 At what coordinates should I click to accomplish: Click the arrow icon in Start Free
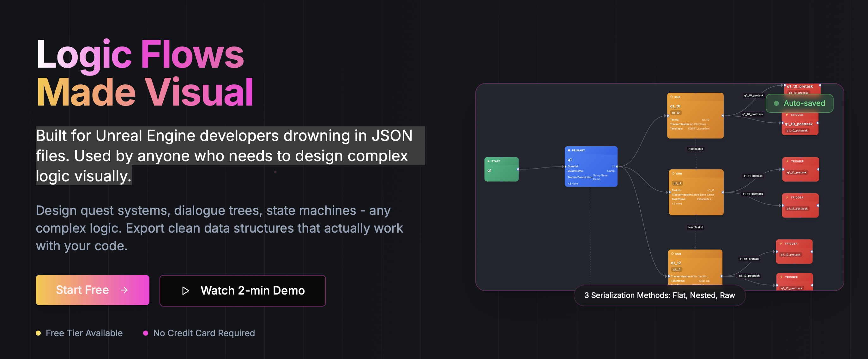point(124,290)
